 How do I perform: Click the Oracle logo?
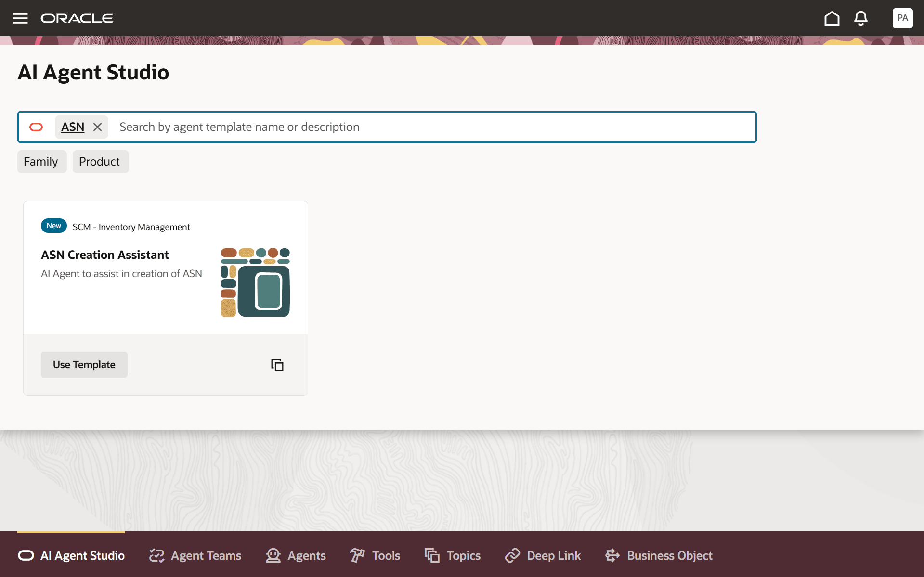click(77, 18)
